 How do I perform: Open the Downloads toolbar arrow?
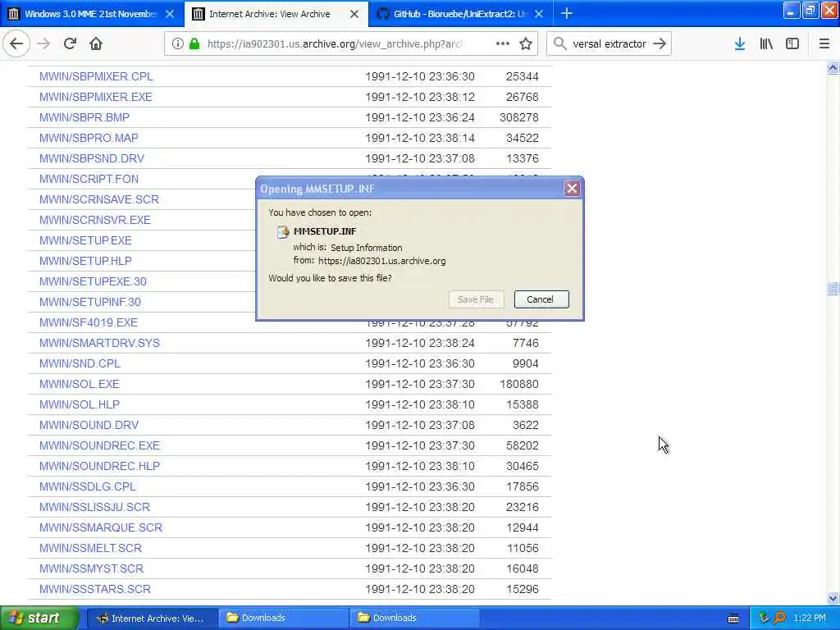740,44
